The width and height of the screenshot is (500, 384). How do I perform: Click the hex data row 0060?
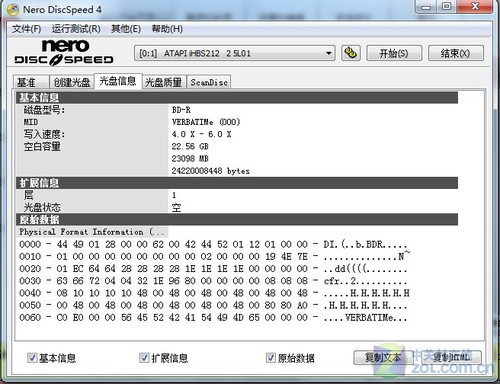pyautogui.click(x=213, y=317)
